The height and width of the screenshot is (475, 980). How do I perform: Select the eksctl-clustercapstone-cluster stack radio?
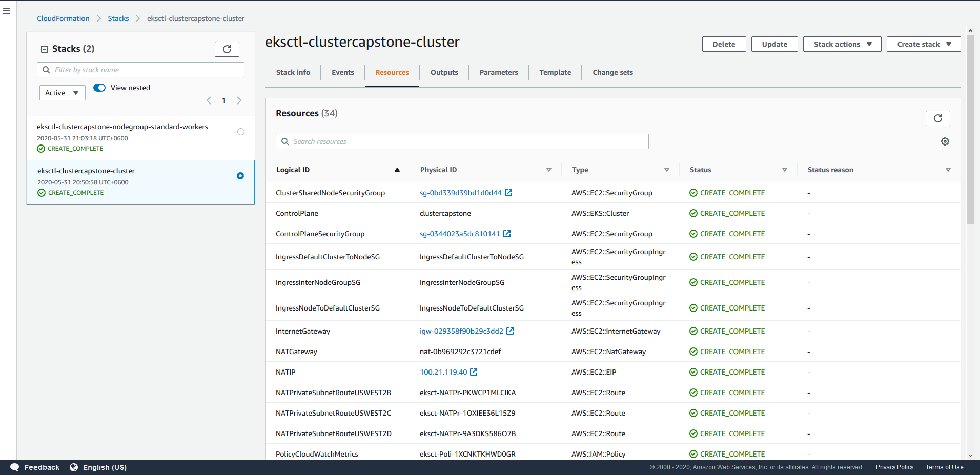[240, 176]
